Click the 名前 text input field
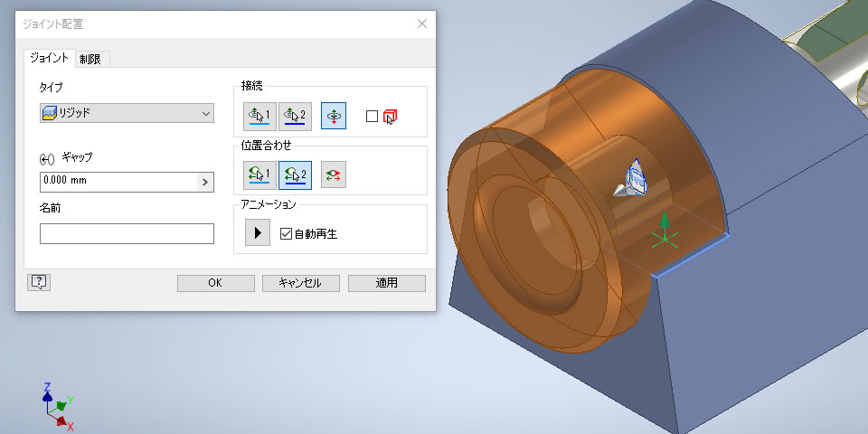 click(x=127, y=233)
